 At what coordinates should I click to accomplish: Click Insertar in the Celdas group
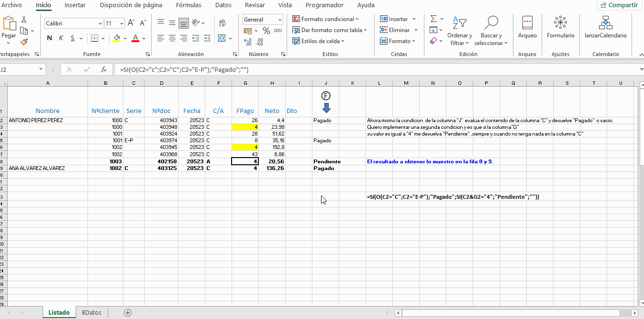point(398,19)
